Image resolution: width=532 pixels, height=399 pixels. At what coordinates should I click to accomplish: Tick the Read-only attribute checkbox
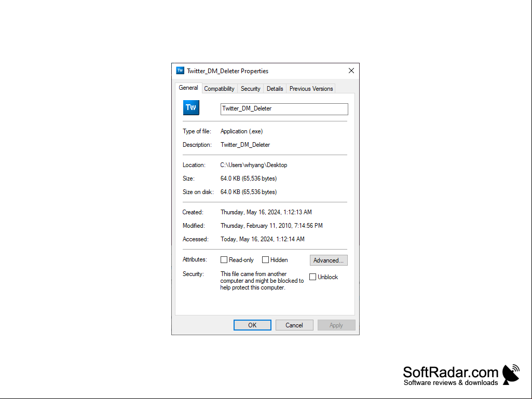click(224, 260)
